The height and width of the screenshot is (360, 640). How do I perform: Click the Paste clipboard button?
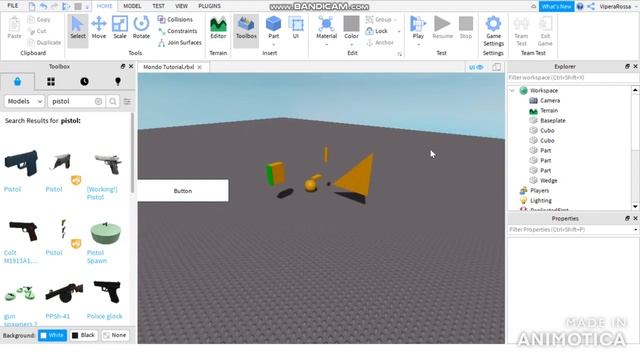coord(14,28)
